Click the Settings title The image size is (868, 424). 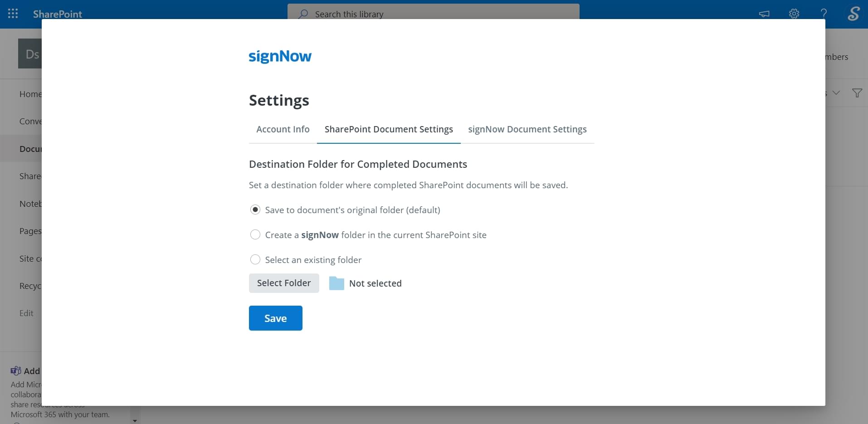(x=279, y=100)
